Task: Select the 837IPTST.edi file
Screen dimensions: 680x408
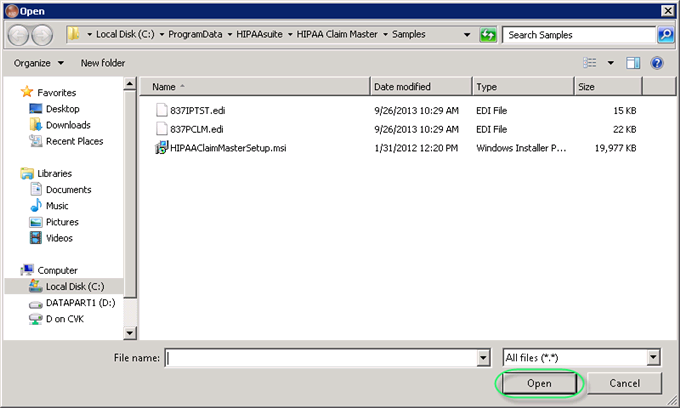Action: (x=197, y=109)
